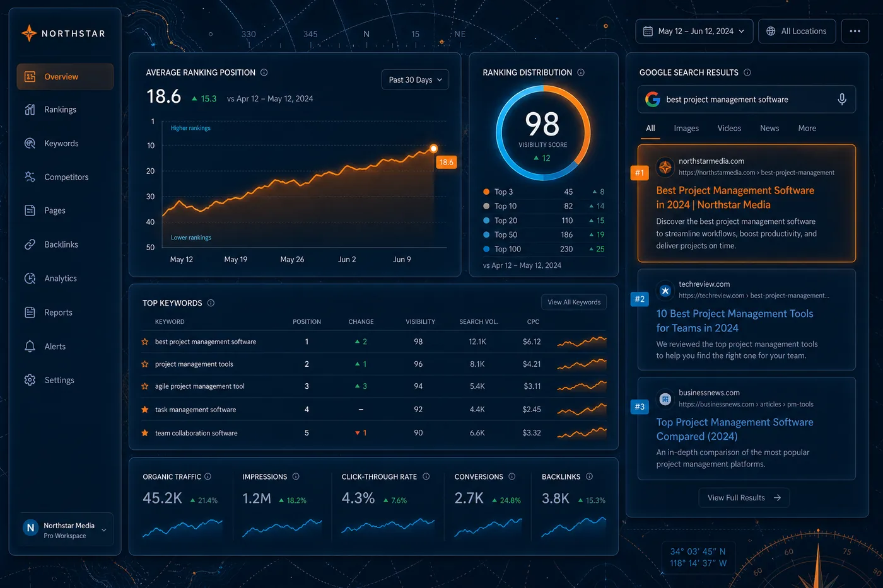
Task: Click the techreview.com site favicon
Action: [665, 291]
